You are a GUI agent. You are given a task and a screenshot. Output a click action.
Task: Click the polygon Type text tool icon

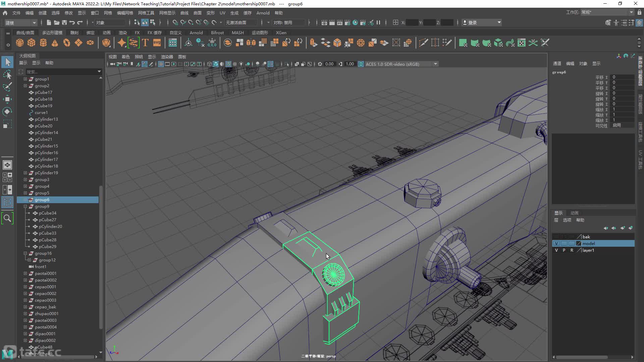coord(145,43)
